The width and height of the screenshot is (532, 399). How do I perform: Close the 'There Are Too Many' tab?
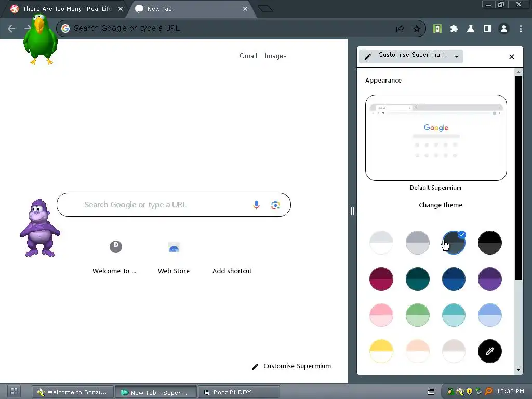pyautogui.click(x=121, y=9)
